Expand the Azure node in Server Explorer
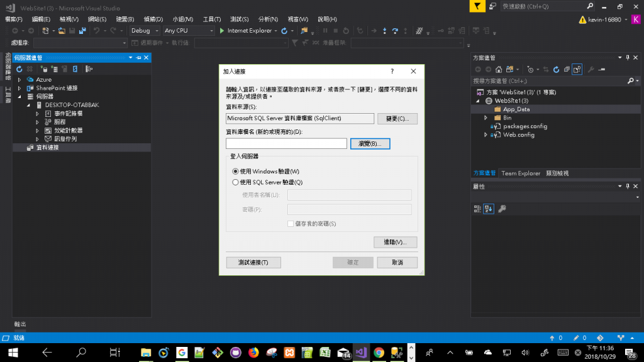Image resolution: width=644 pixels, height=362 pixels. point(19,80)
